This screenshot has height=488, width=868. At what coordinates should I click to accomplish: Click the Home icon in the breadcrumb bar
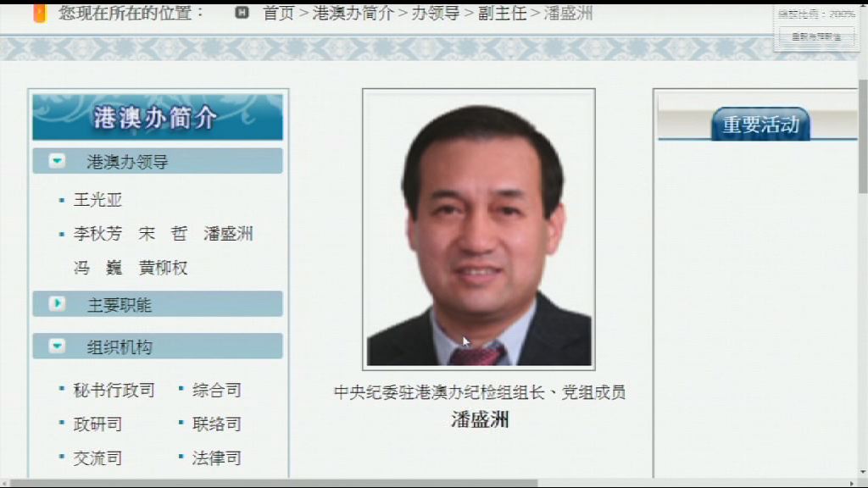coord(242,13)
